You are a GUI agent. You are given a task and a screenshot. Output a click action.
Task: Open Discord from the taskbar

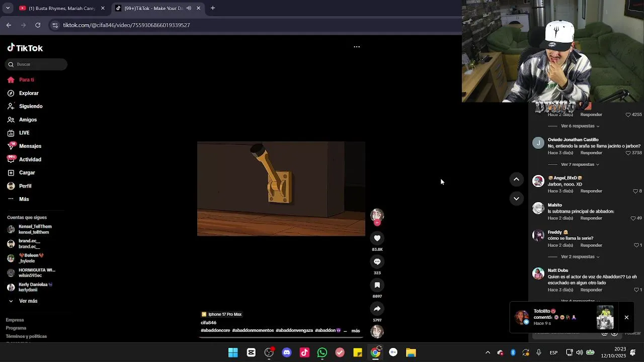tap(287, 352)
